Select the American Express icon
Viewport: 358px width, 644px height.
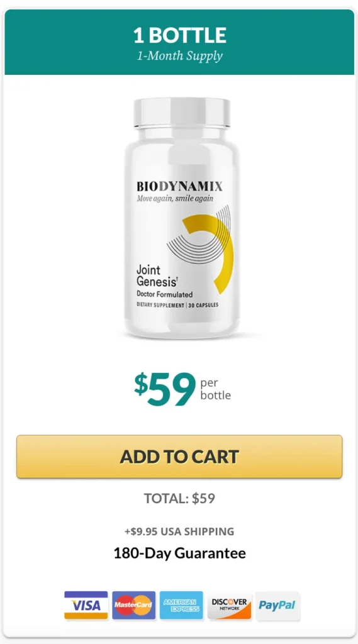coord(181,605)
